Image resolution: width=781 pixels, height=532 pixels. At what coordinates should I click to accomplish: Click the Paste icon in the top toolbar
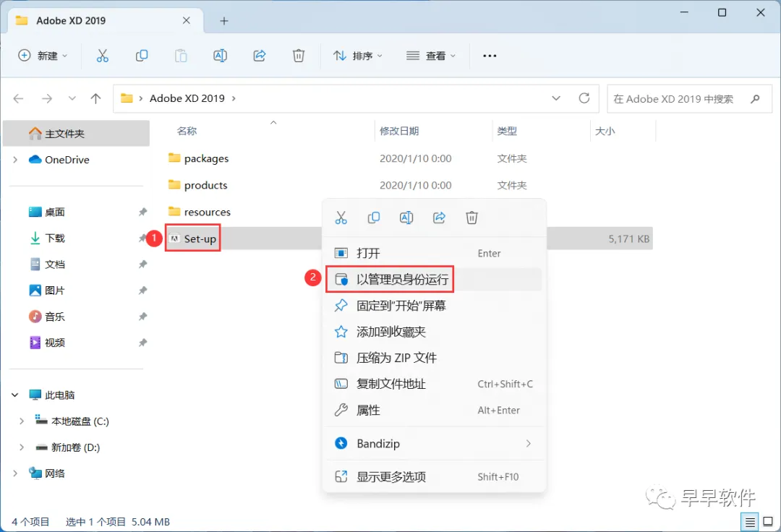click(181, 56)
